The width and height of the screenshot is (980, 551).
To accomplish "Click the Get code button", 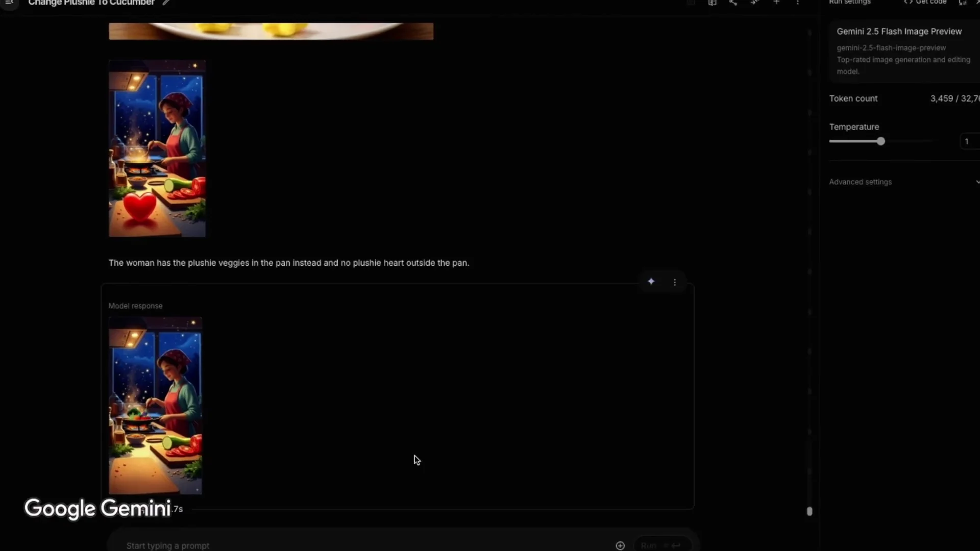I will tap(925, 3).
